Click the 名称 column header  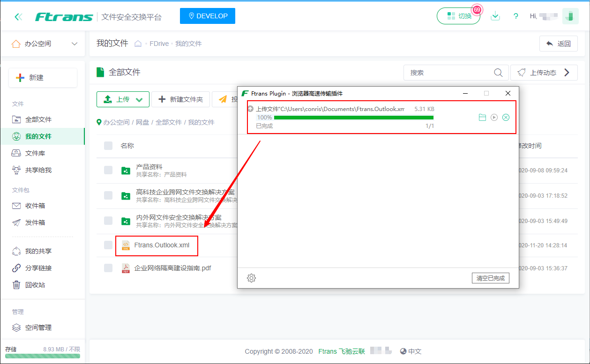point(127,146)
